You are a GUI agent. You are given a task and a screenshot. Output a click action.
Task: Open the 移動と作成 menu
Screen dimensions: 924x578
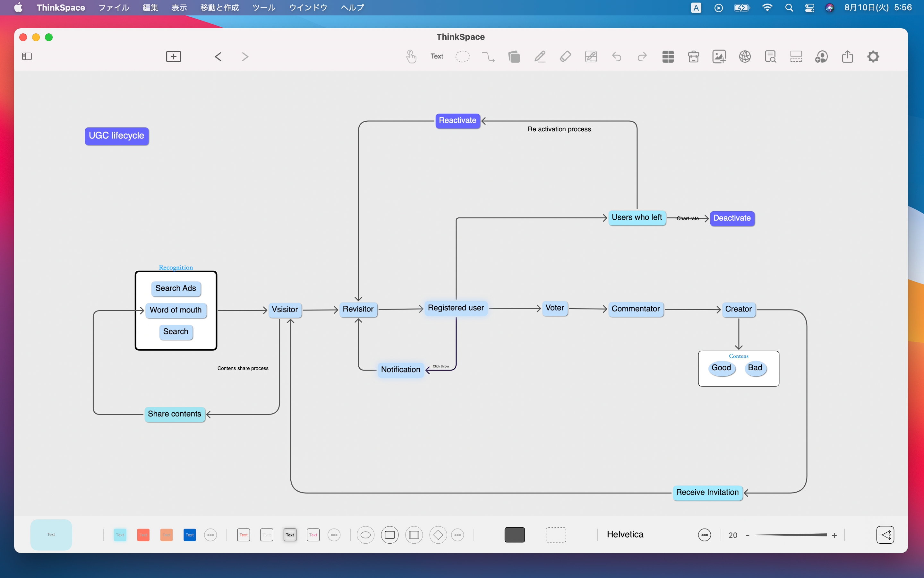tap(219, 8)
